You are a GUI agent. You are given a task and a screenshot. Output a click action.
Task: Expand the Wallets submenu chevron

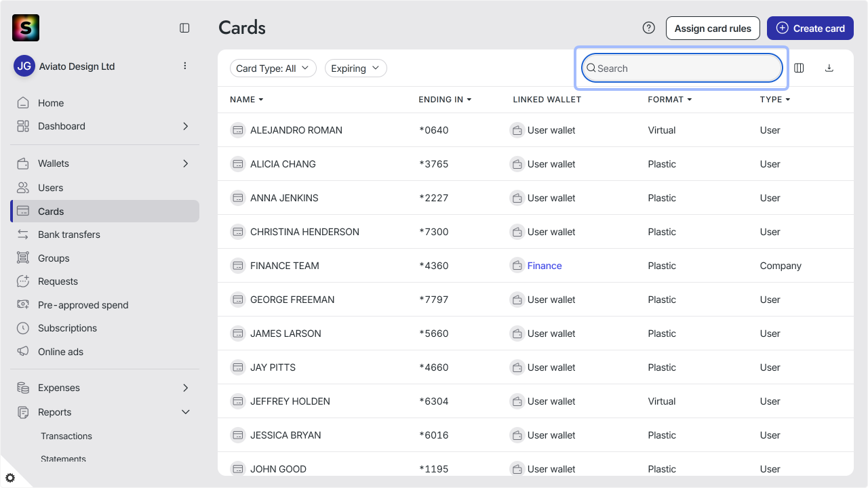186,163
